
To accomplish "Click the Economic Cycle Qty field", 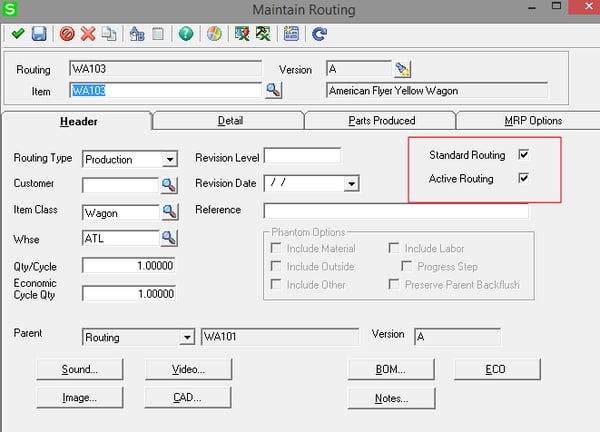I will [x=129, y=293].
